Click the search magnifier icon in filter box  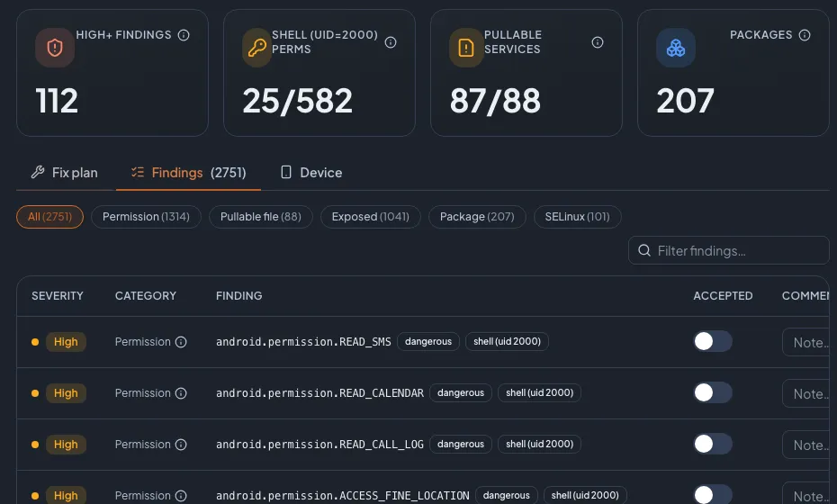click(644, 250)
